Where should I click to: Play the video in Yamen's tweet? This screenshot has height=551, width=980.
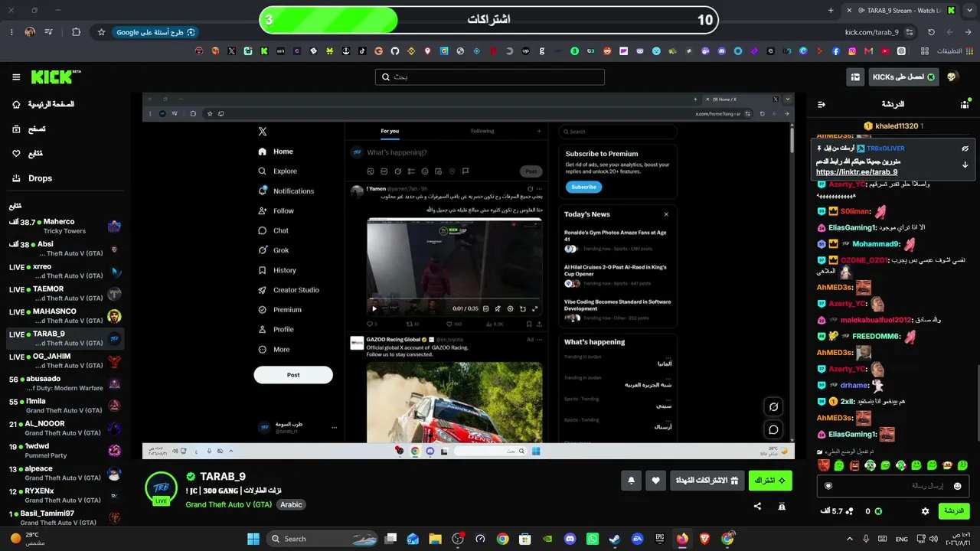tap(374, 309)
